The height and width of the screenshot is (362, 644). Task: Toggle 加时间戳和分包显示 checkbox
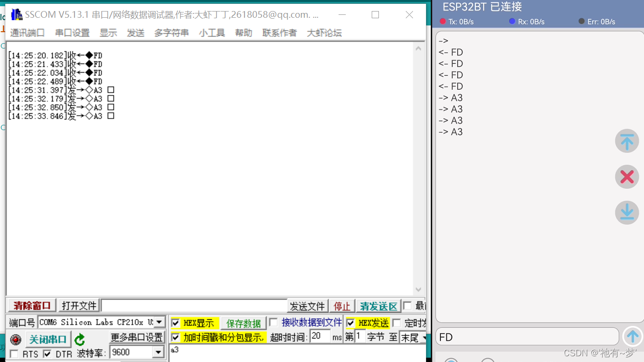point(175,338)
